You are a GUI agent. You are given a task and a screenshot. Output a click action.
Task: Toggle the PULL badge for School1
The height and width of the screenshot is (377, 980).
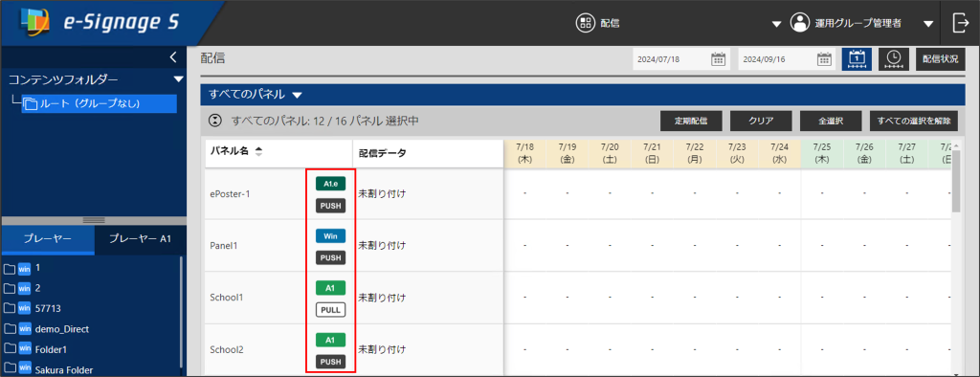point(330,309)
